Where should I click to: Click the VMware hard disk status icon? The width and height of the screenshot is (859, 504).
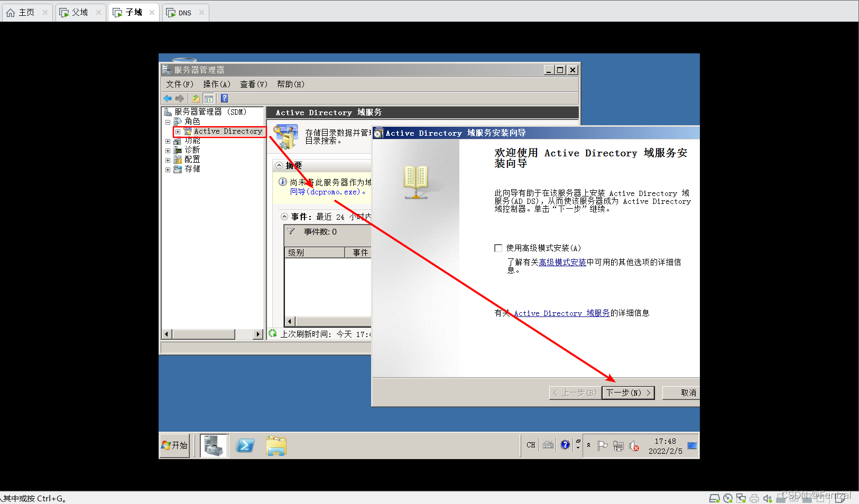coord(714,498)
